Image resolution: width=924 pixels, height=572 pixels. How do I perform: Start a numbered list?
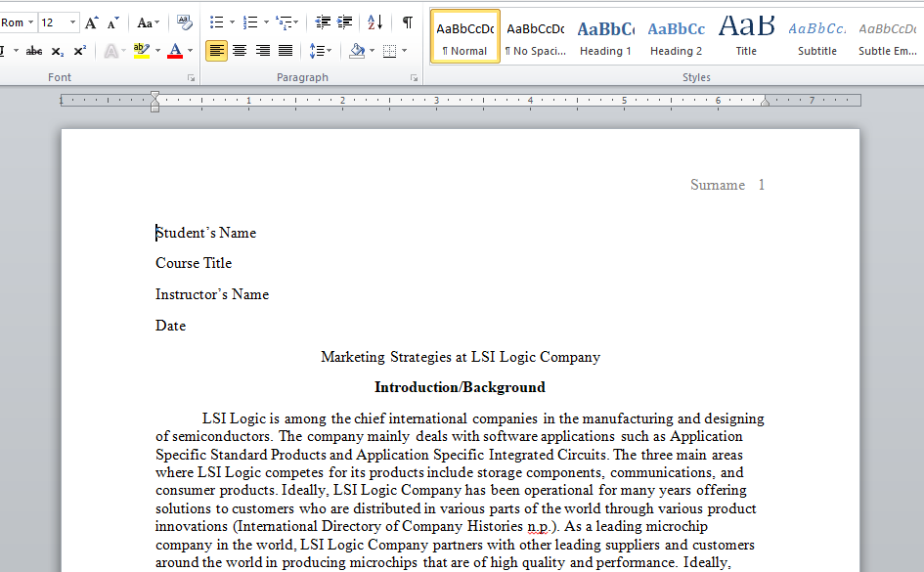(251, 22)
